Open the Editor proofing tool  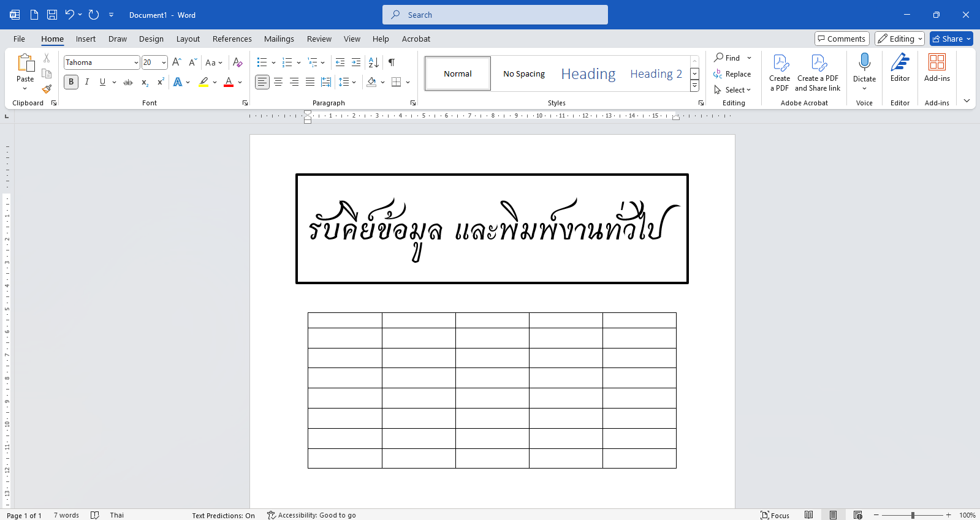click(900, 67)
